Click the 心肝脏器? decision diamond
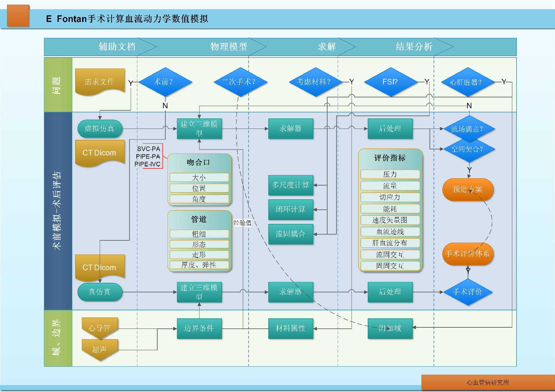The image size is (555, 392). pos(467,82)
